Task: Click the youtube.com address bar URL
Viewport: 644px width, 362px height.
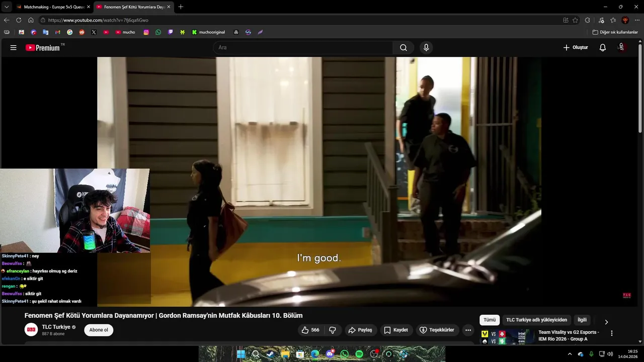Action: [98, 20]
